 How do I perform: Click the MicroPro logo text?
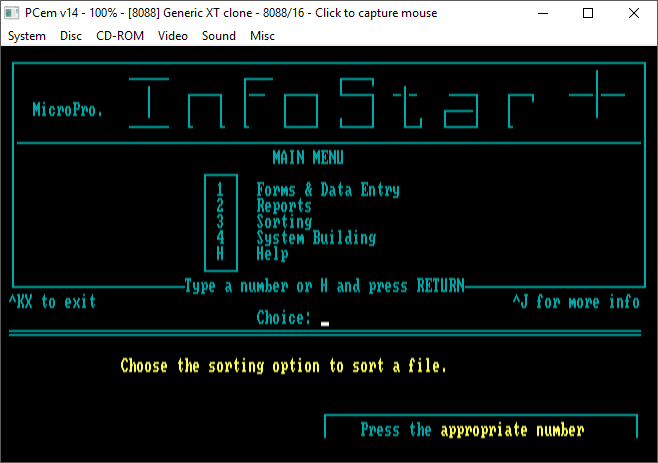click(x=68, y=110)
